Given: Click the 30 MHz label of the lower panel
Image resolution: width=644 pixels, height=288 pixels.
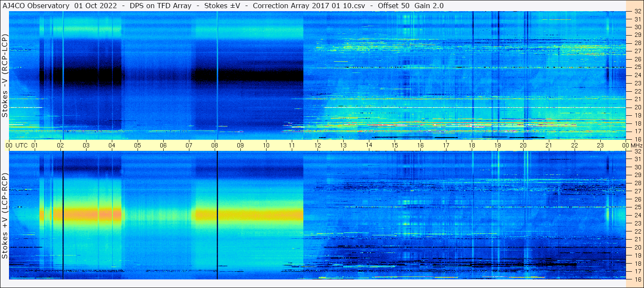Looking at the screenshot, I should pos(637,167).
